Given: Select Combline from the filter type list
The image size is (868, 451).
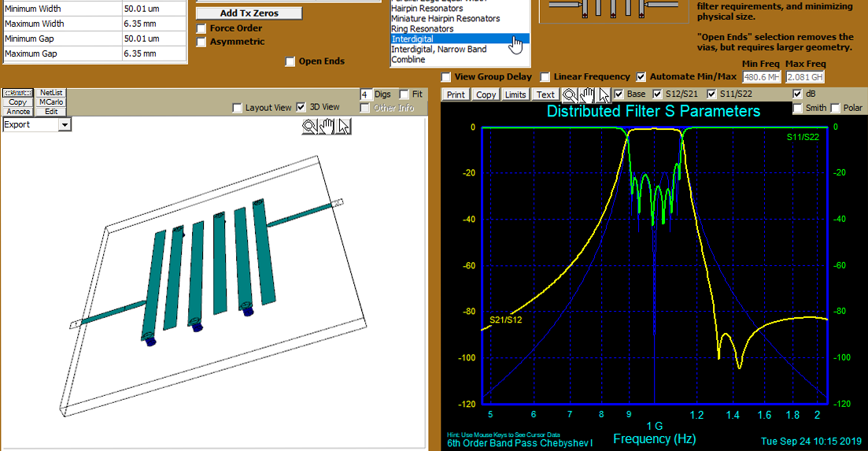Looking at the screenshot, I should [x=408, y=60].
